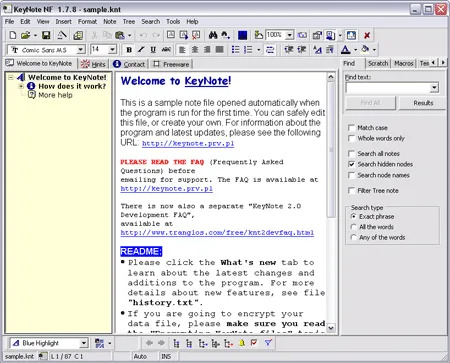Open the Comic Sans MS font dropdown
450x363 pixels.
point(80,50)
